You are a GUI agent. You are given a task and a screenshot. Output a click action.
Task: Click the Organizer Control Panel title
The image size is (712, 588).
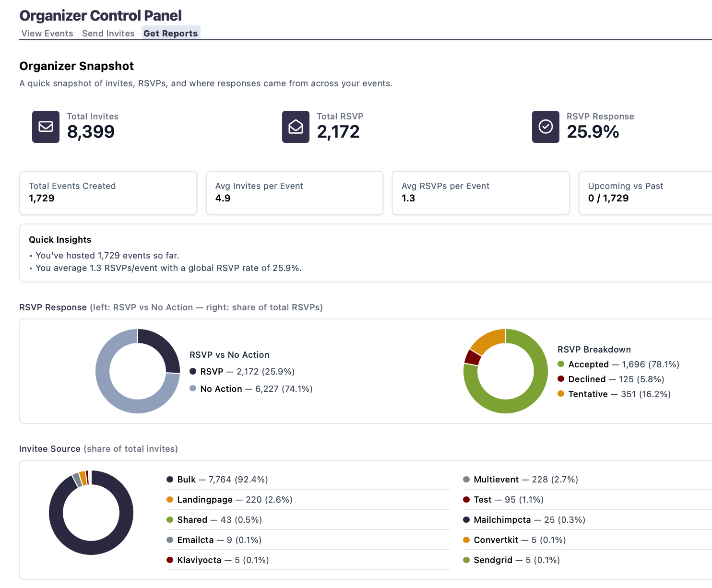101,15
